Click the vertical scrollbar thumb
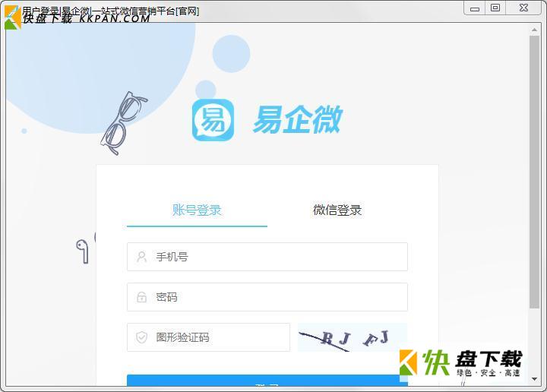 pyautogui.click(x=534, y=172)
